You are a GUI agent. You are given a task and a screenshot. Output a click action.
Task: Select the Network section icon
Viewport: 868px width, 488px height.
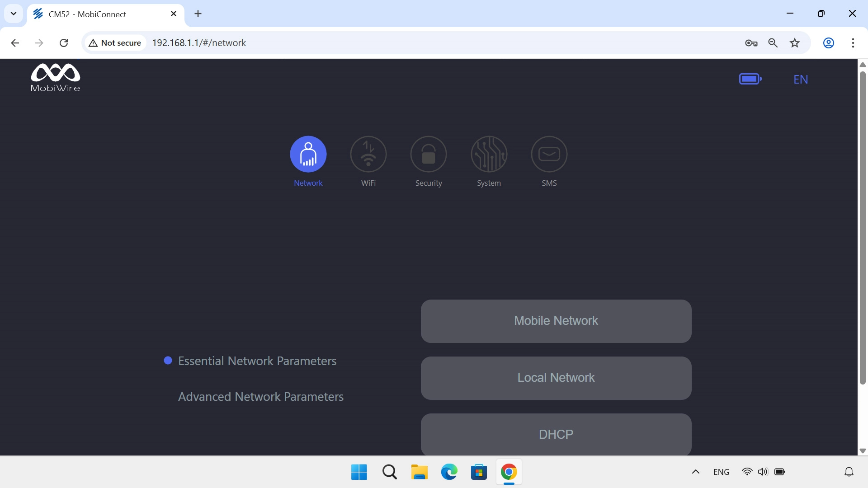[x=308, y=154]
